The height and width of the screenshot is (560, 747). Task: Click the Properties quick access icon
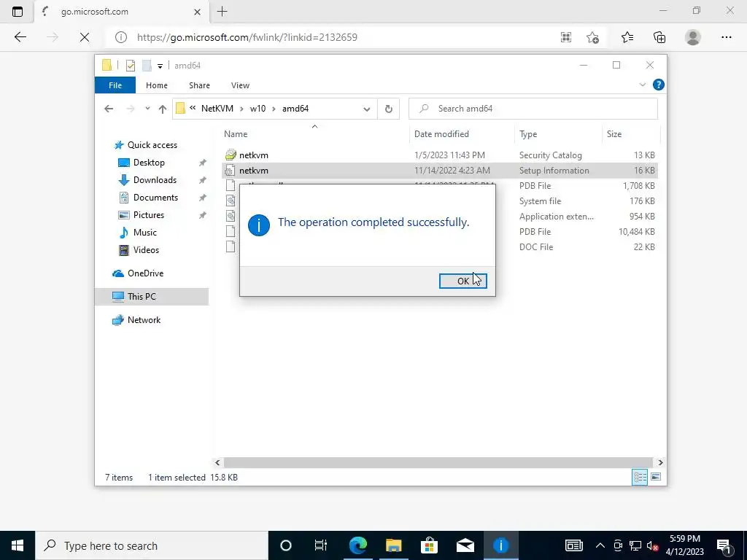pyautogui.click(x=130, y=66)
